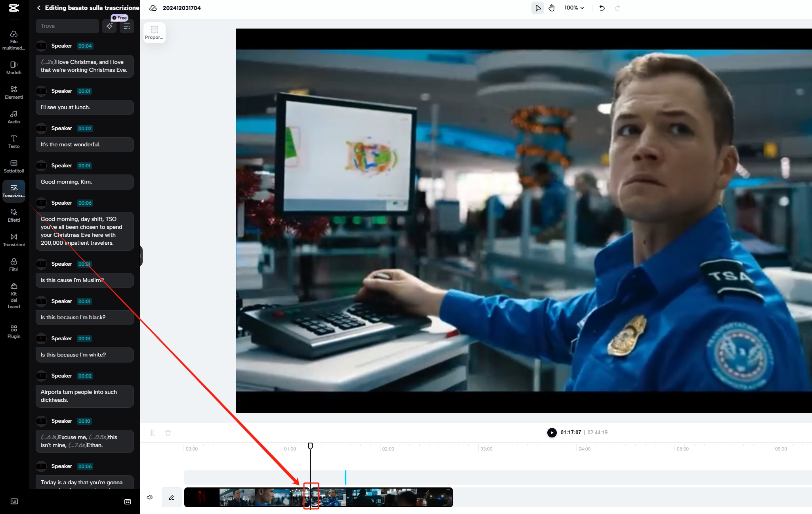Open the Plugin panel
This screenshot has height=514, width=812.
pos(14,332)
